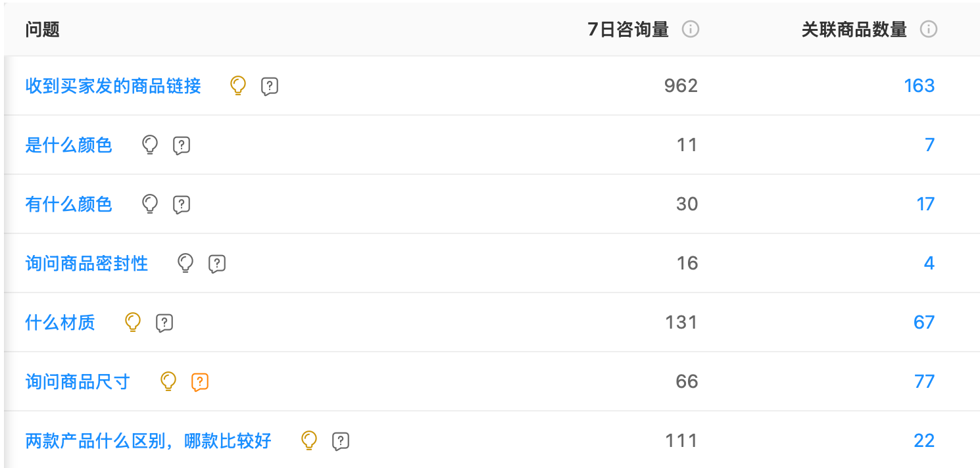Click lightbulb icon beside 有什么颜色
980x468 pixels.
click(x=150, y=204)
